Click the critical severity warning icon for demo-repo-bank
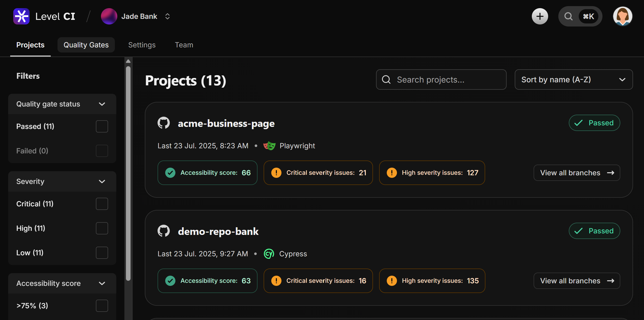This screenshot has height=320, width=644. tap(276, 281)
